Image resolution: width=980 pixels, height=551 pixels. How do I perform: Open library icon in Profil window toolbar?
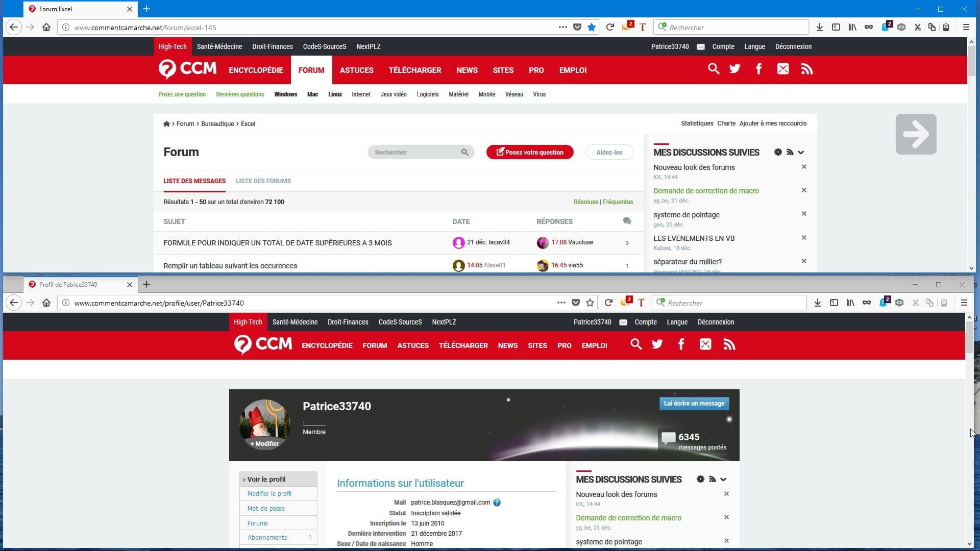pyautogui.click(x=850, y=303)
